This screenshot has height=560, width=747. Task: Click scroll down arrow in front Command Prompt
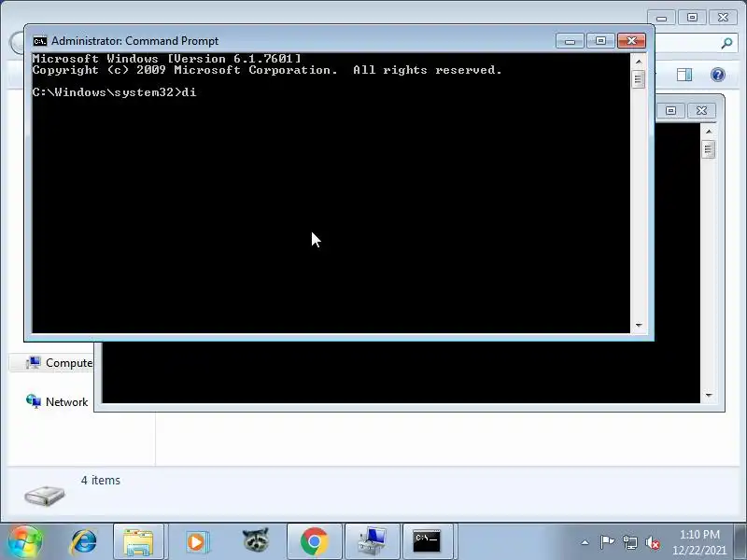[x=639, y=325]
